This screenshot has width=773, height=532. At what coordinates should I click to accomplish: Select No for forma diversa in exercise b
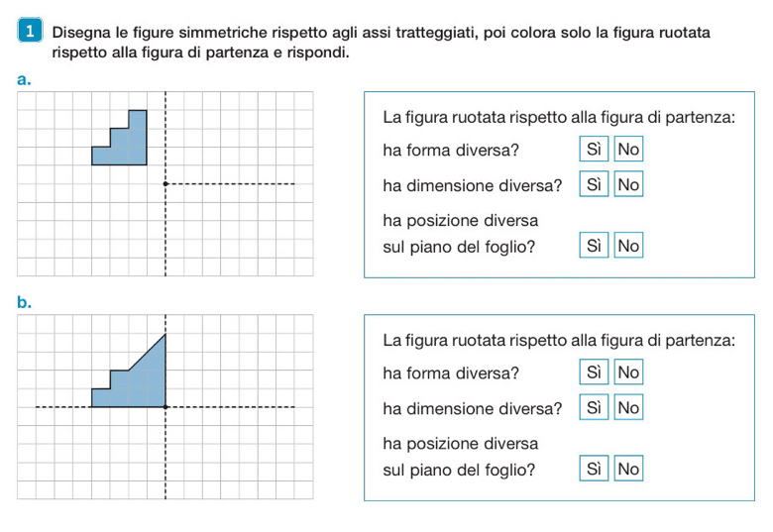[x=628, y=373]
